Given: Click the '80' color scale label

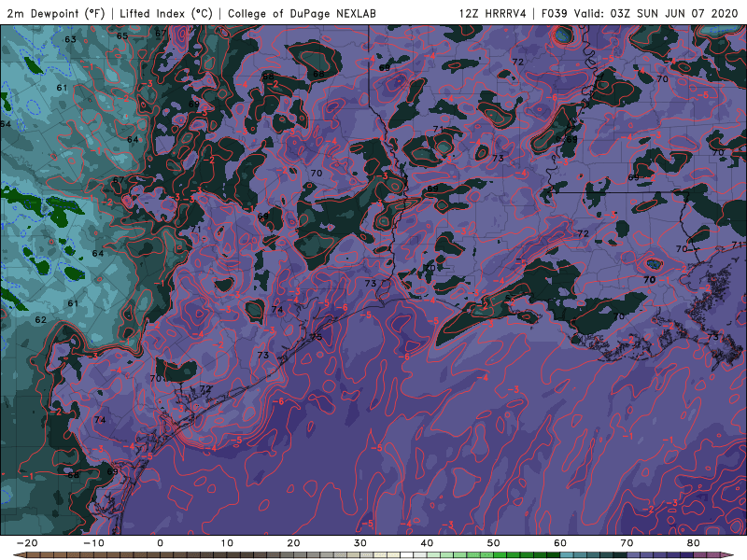Looking at the screenshot, I should [x=694, y=543].
